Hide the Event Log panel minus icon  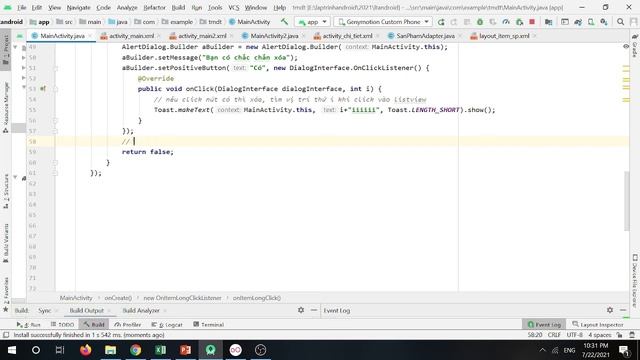coord(623,310)
